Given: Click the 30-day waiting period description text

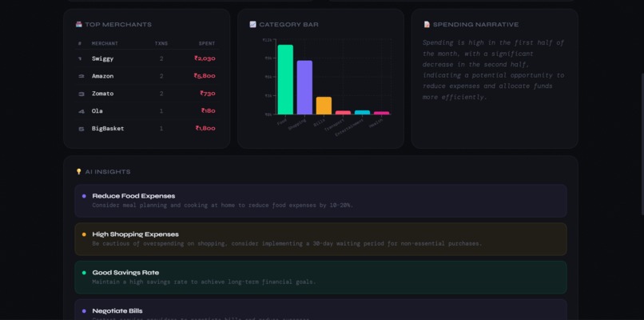Looking at the screenshot, I should tap(287, 243).
